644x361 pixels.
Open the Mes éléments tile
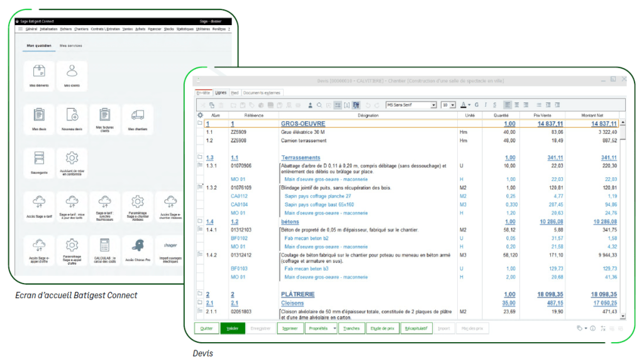(39, 76)
